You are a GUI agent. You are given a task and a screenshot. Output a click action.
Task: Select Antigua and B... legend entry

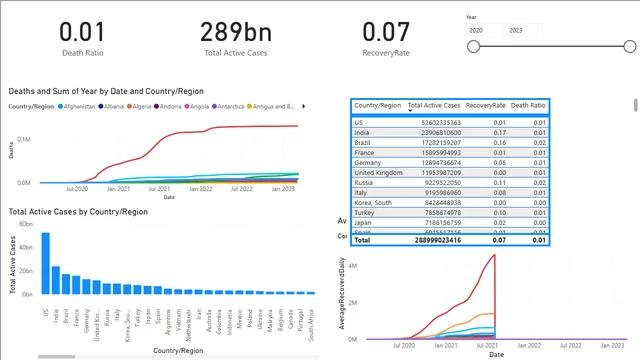[x=271, y=107]
